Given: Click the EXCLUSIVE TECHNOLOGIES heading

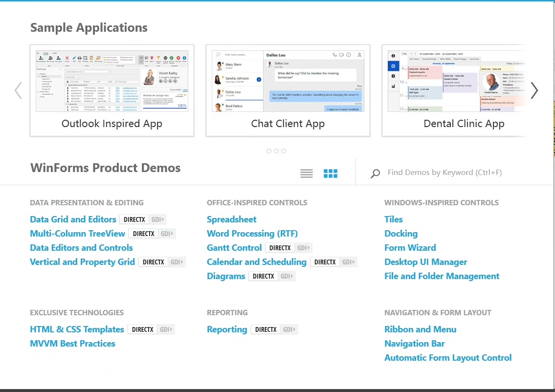Looking at the screenshot, I should click(77, 313).
